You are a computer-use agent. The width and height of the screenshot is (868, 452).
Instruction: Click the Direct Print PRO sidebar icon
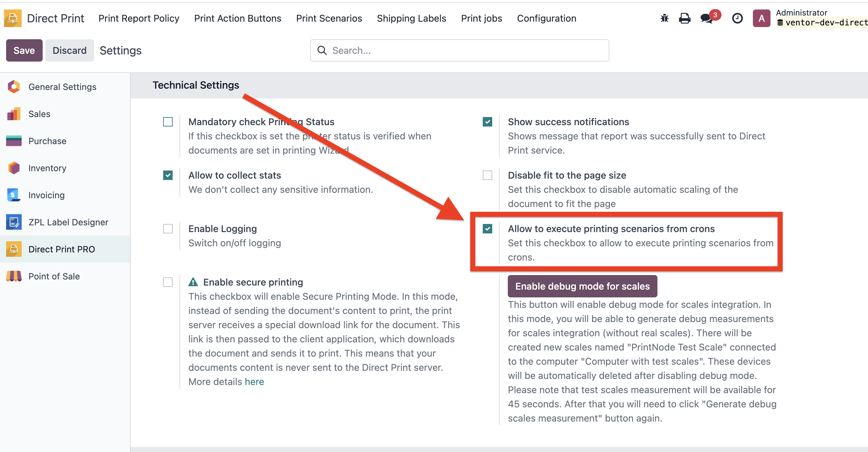pyautogui.click(x=14, y=249)
